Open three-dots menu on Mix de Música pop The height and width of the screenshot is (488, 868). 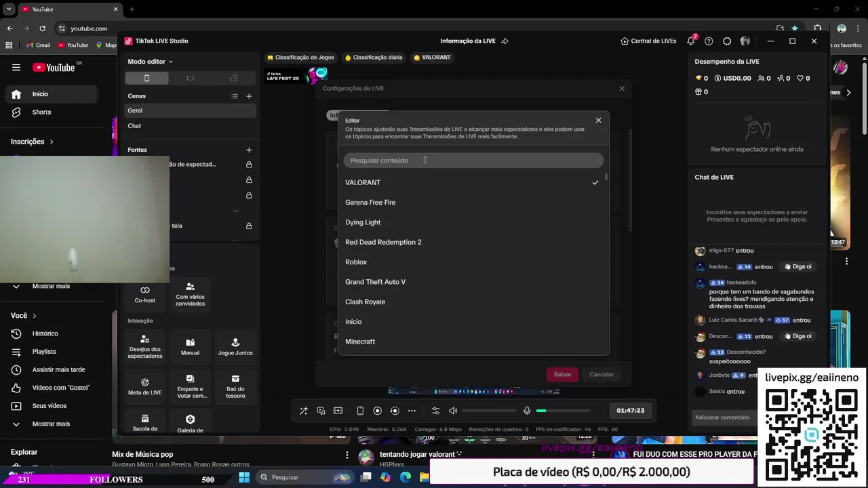point(347,455)
